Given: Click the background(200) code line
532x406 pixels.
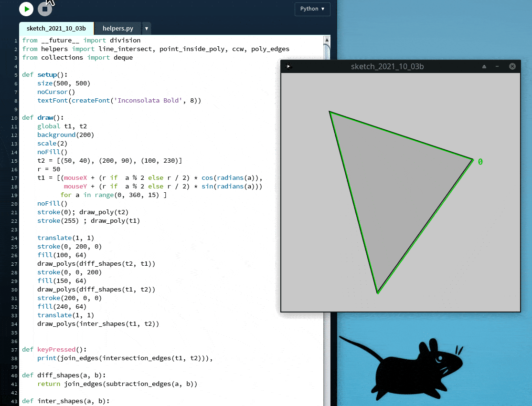Looking at the screenshot, I should (x=65, y=135).
